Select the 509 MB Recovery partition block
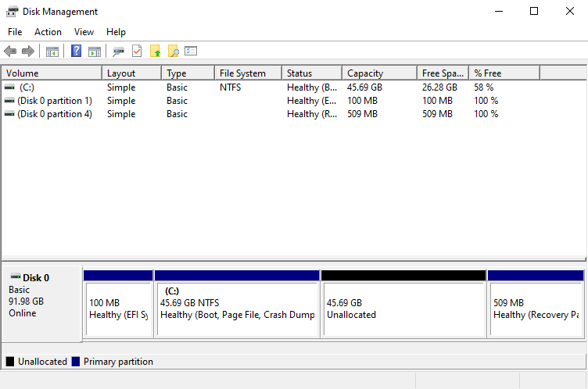 535,309
